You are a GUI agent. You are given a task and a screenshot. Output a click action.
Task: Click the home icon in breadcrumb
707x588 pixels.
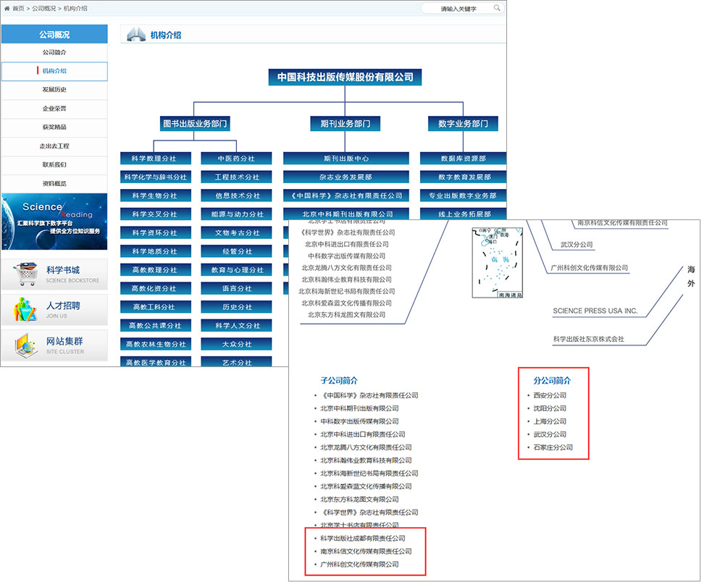coord(7,9)
